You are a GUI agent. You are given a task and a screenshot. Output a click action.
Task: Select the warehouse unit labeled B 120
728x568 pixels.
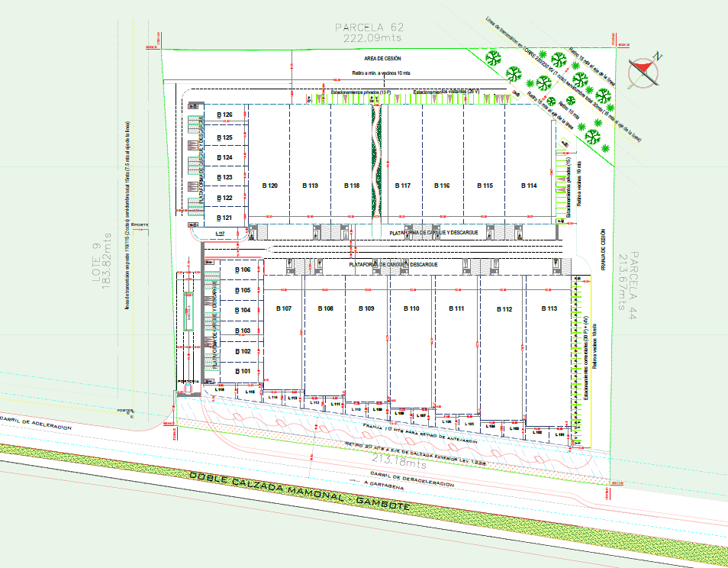269,186
